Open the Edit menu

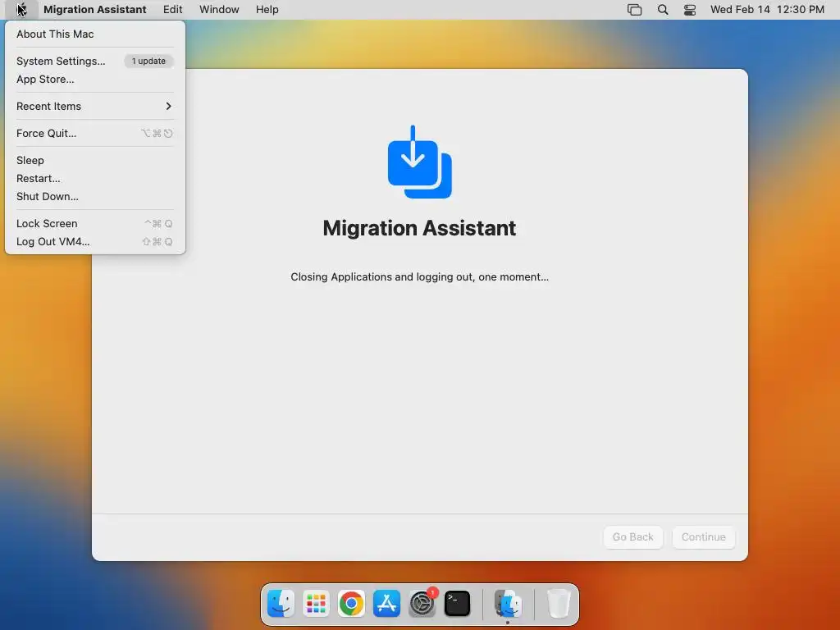pos(172,10)
